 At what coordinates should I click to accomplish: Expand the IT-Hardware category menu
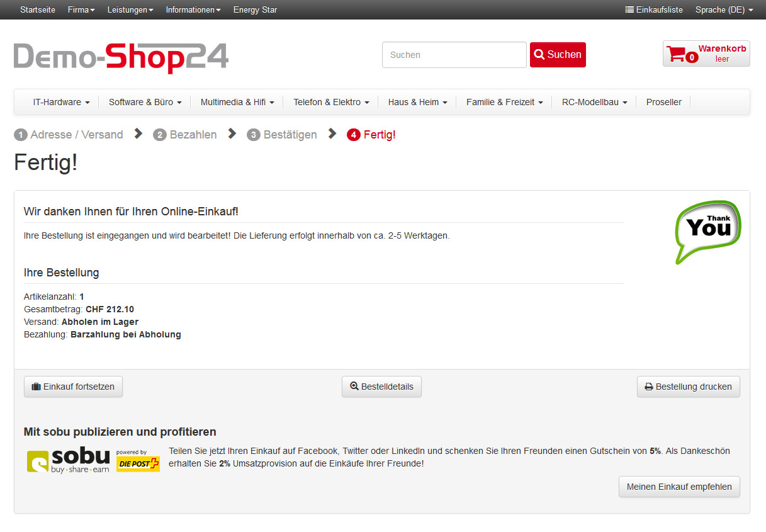[61, 102]
